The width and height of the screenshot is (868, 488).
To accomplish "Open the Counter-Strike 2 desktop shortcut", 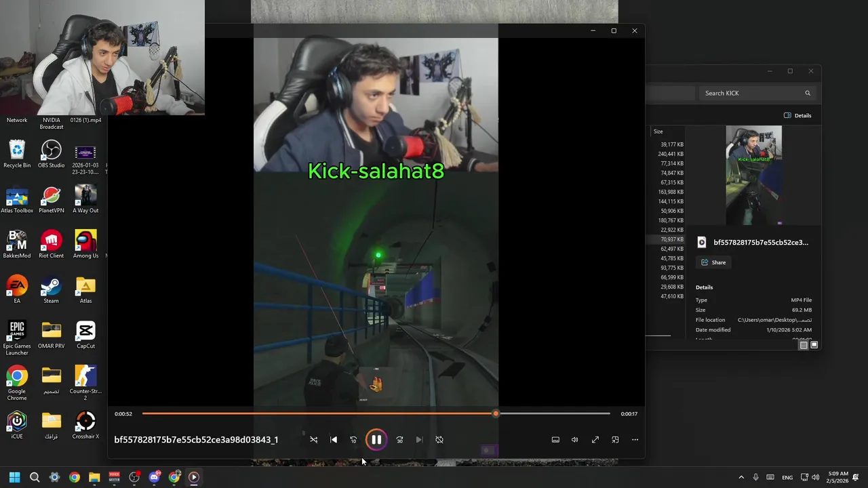I will tap(85, 383).
